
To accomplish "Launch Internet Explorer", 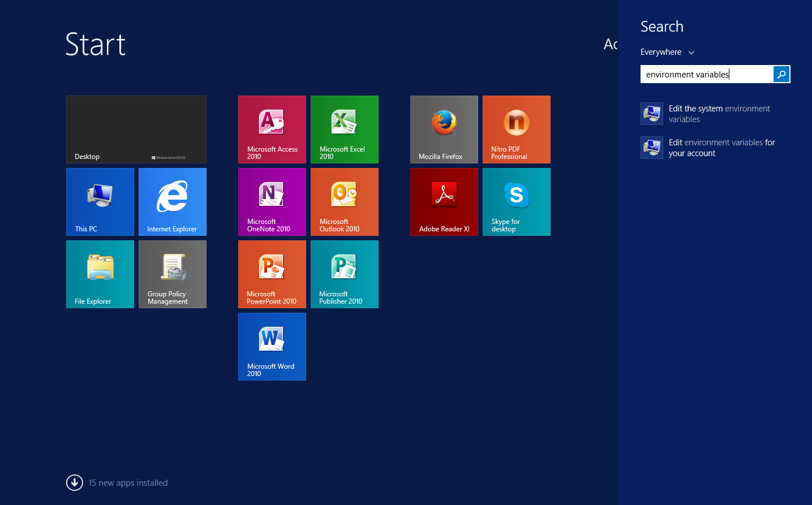I will 173,202.
